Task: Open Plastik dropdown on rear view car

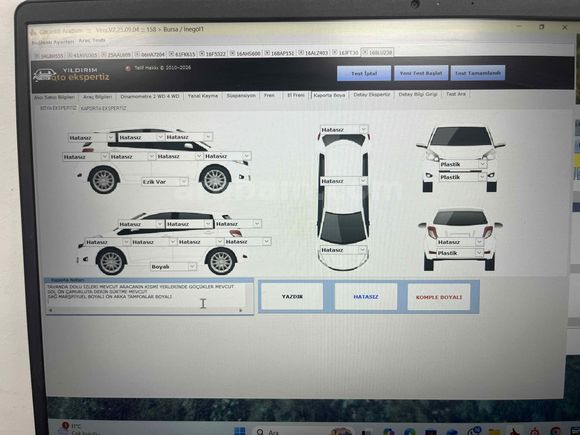Action: [479, 253]
